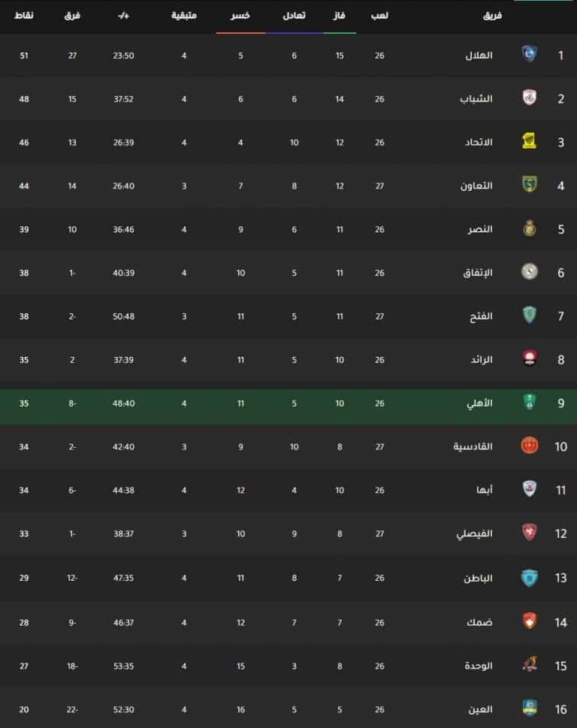Select the خسر losses column header

[240, 15]
